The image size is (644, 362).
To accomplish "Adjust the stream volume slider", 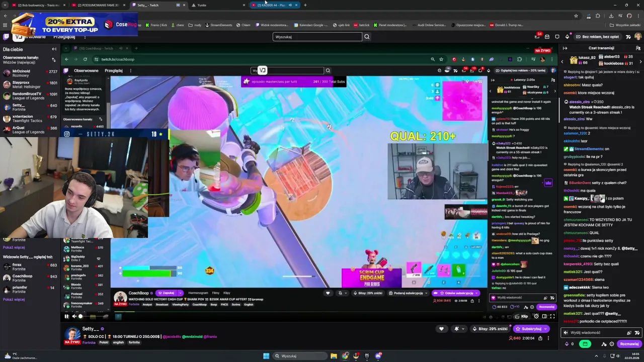I will (93, 316).
